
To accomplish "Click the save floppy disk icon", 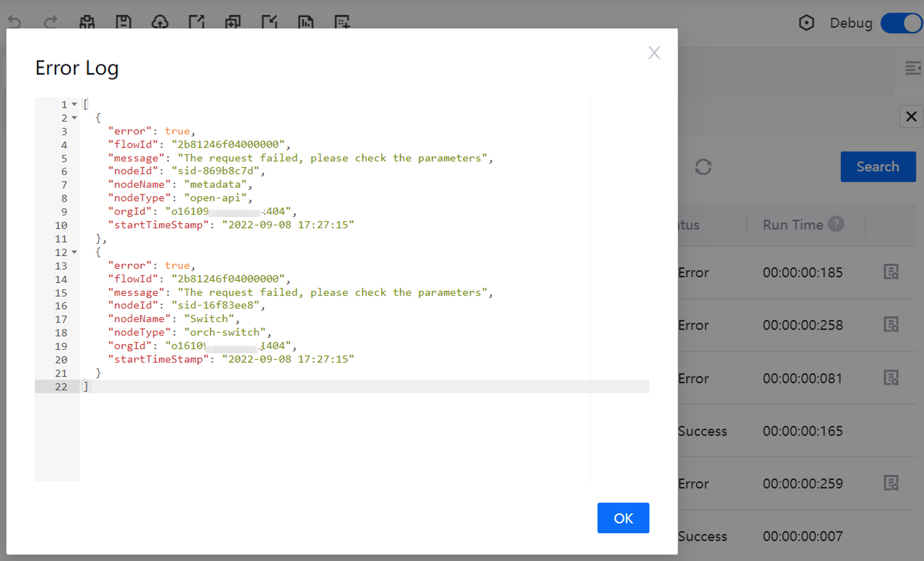I will point(123,22).
